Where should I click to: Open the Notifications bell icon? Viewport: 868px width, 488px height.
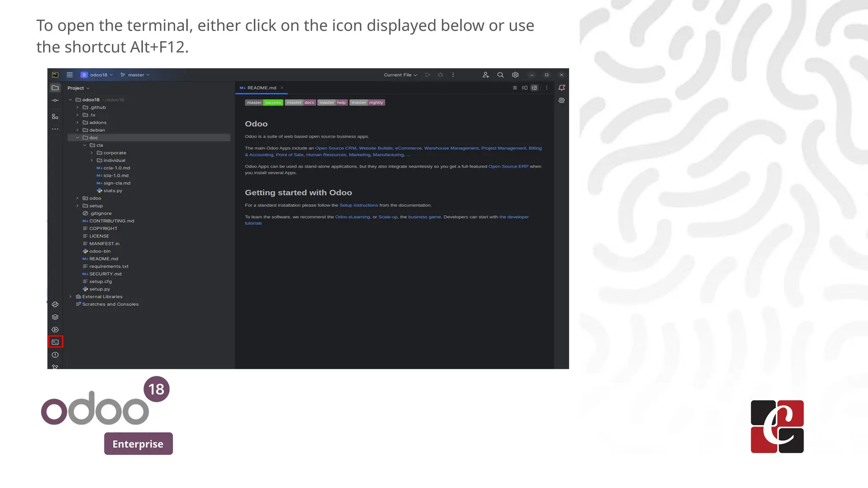[562, 88]
